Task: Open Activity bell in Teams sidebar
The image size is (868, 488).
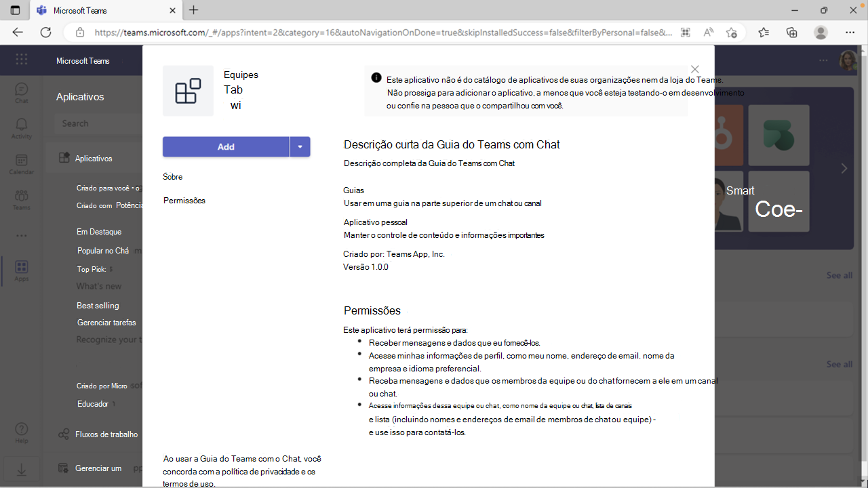Action: (x=22, y=128)
